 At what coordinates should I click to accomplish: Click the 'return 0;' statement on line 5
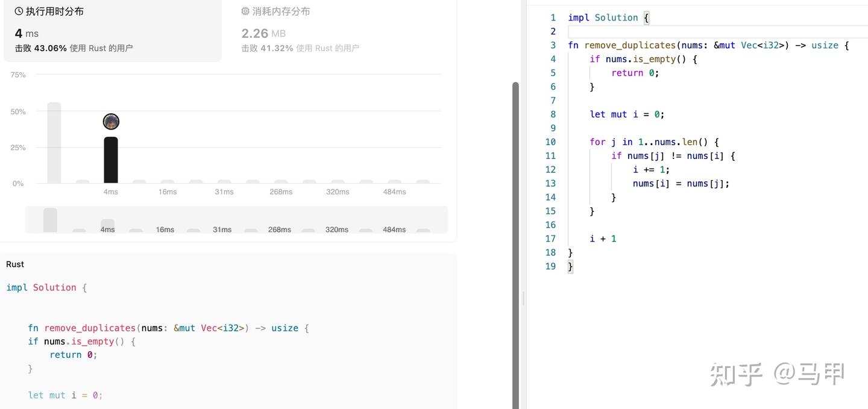click(635, 73)
